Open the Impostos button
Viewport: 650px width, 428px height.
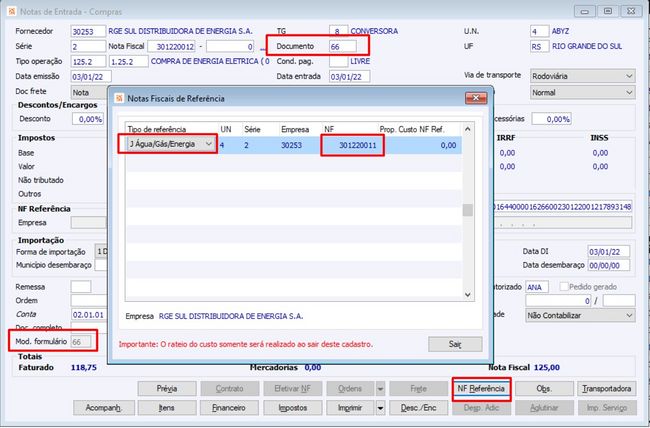(x=293, y=408)
